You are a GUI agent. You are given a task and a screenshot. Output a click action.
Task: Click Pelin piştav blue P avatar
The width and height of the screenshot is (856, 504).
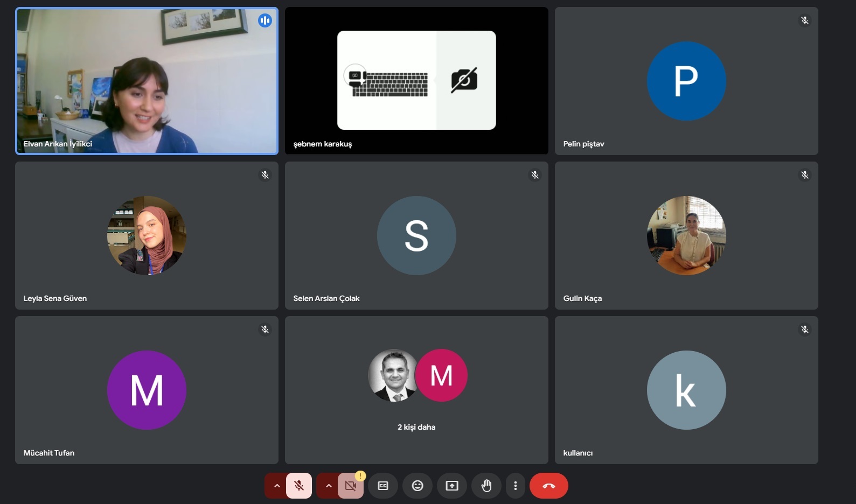(686, 81)
